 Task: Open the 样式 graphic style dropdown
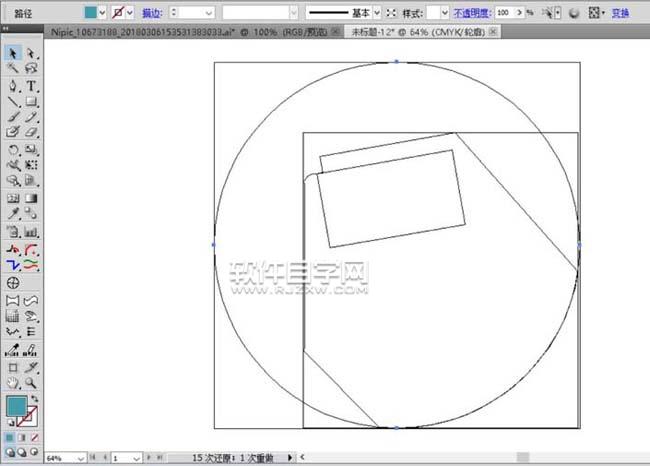444,13
